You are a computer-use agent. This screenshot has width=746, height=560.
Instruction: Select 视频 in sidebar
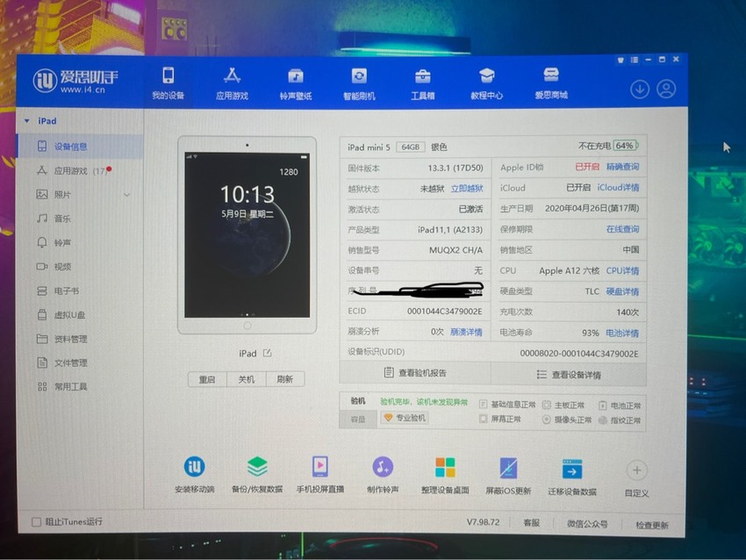[80, 267]
